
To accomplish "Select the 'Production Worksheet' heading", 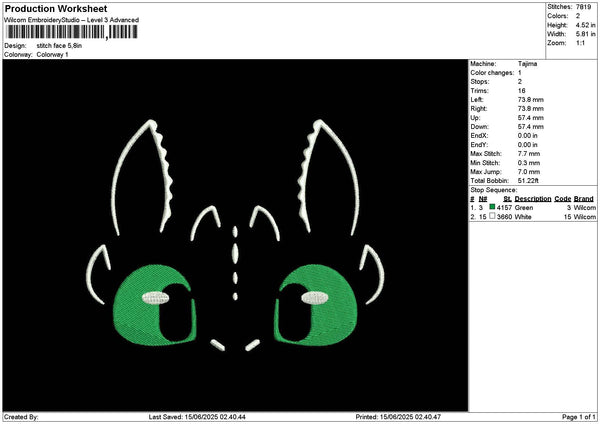I will click(56, 8).
